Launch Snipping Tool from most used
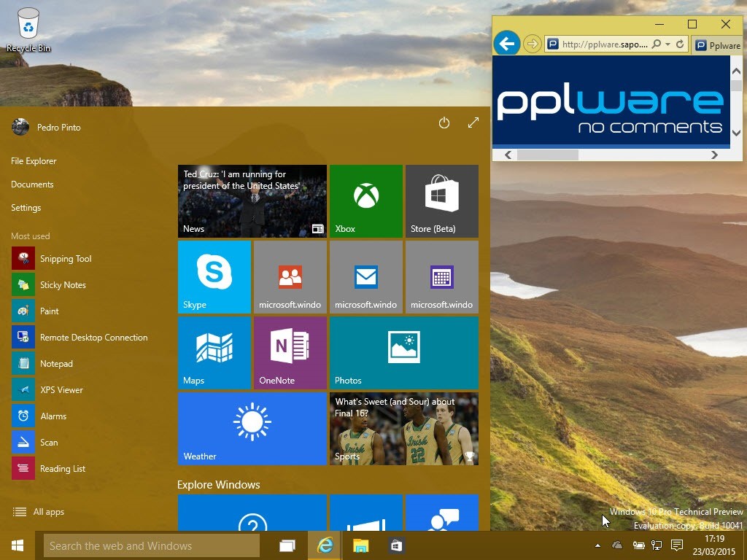The height and width of the screenshot is (560, 747). (x=52, y=259)
